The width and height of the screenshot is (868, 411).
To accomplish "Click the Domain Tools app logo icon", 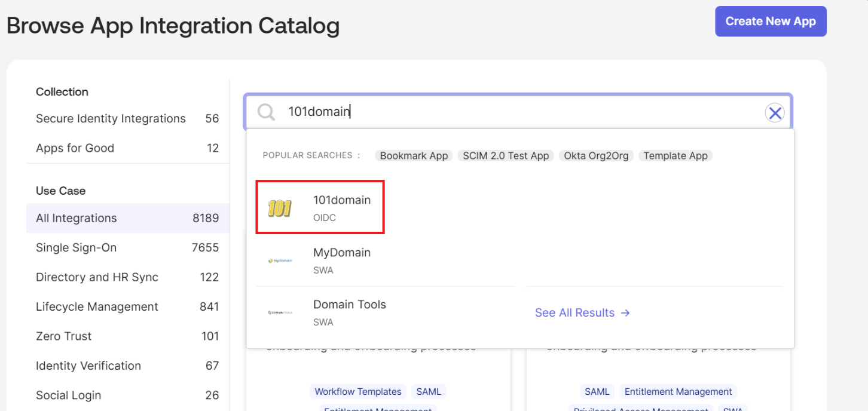I will click(279, 312).
